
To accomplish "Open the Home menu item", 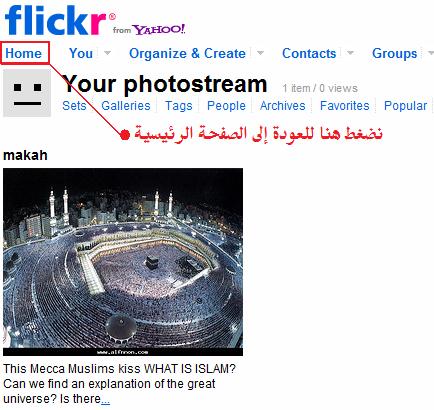I will (x=24, y=53).
